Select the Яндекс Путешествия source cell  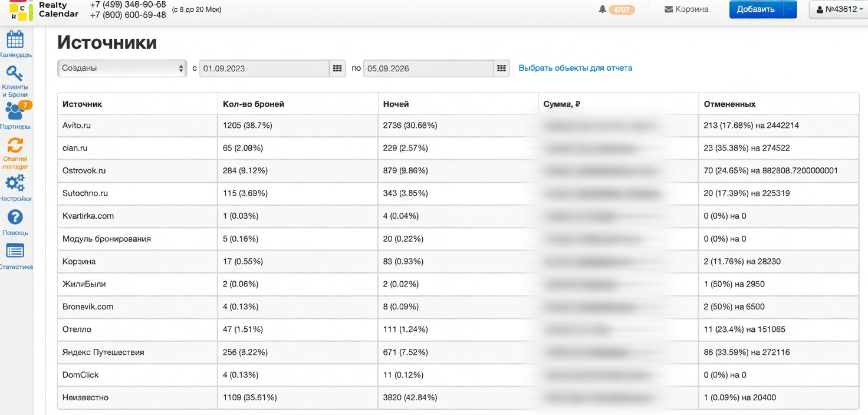tap(137, 352)
